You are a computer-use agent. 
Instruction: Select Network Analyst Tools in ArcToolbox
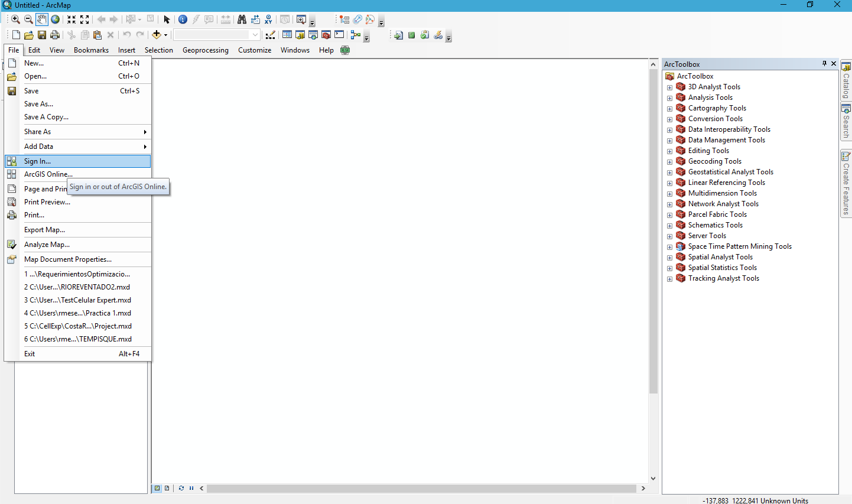coord(723,204)
